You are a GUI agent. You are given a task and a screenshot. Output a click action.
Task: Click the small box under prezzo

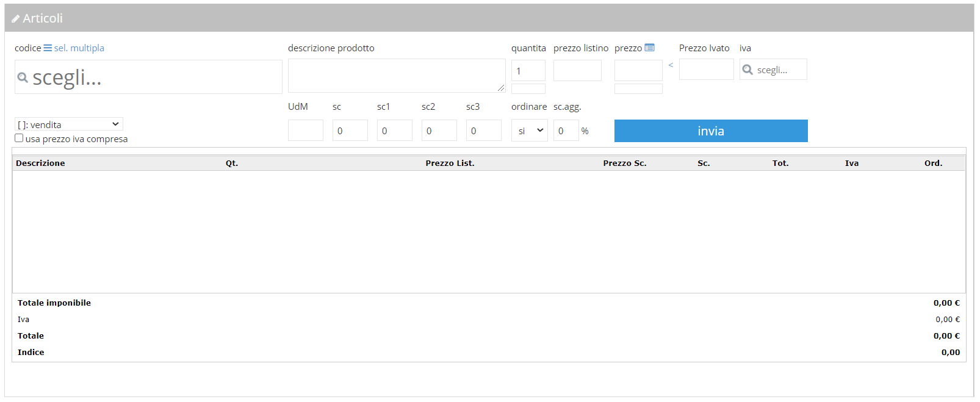pyautogui.click(x=638, y=89)
